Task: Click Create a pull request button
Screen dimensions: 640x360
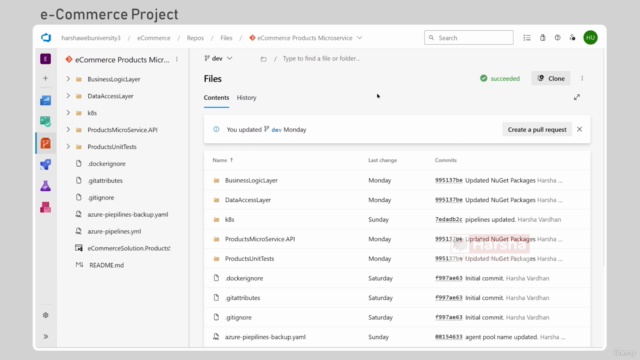Action: pyautogui.click(x=537, y=129)
